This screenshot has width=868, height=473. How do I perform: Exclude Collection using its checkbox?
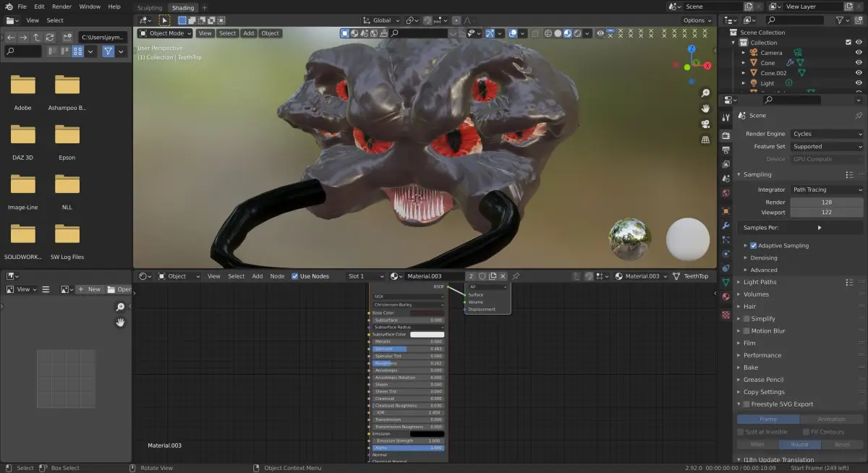848,43
